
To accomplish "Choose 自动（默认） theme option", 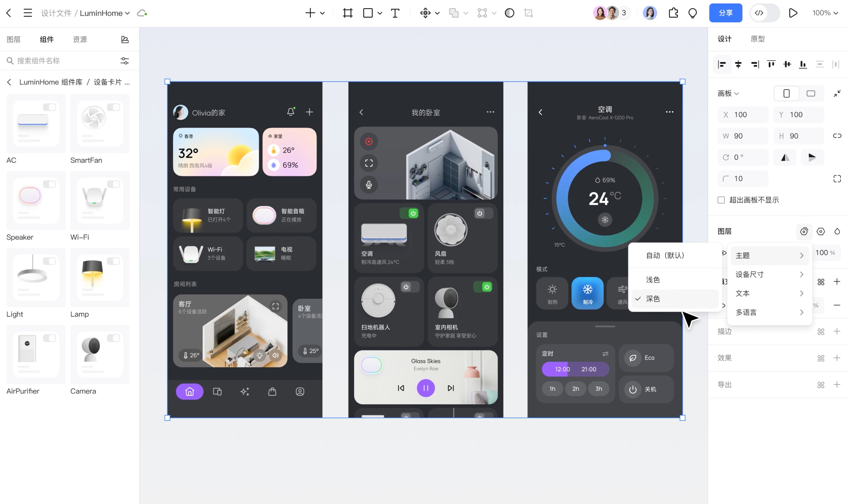I will click(675, 255).
